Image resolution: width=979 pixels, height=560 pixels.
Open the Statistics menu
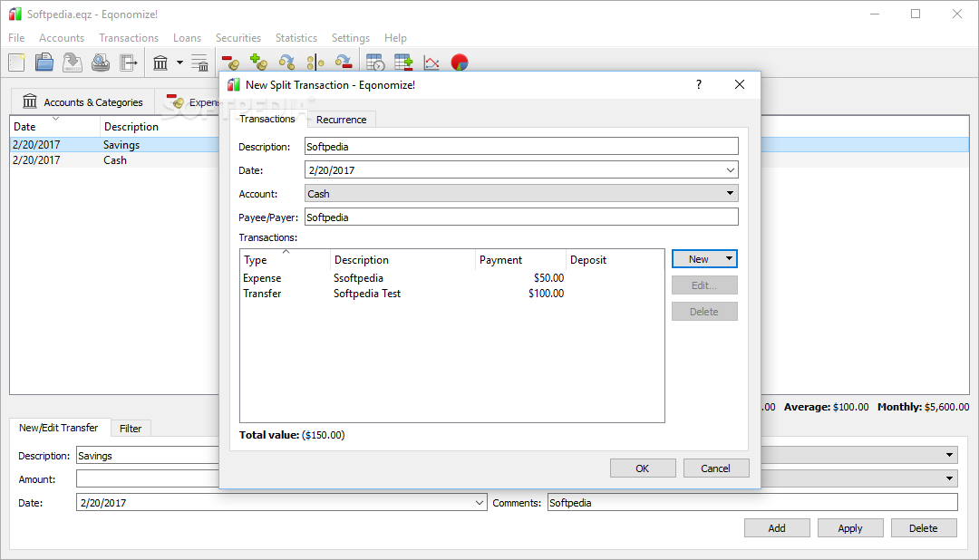point(296,38)
